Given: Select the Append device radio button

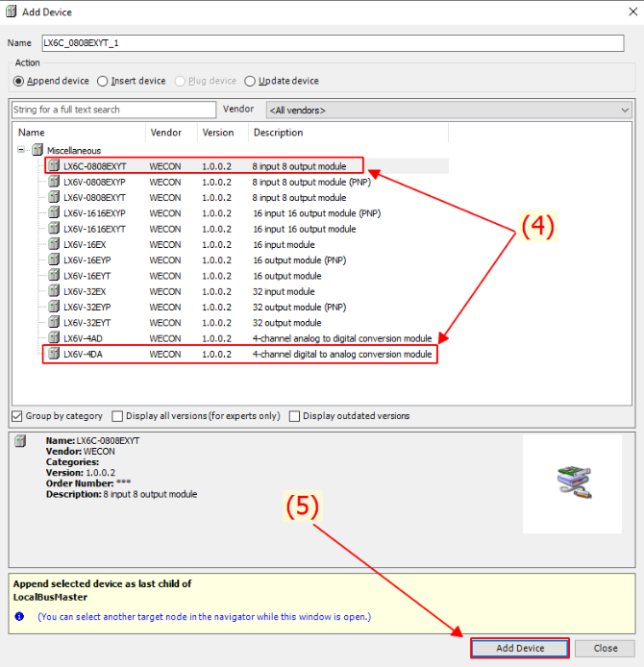Looking at the screenshot, I should [x=20, y=82].
